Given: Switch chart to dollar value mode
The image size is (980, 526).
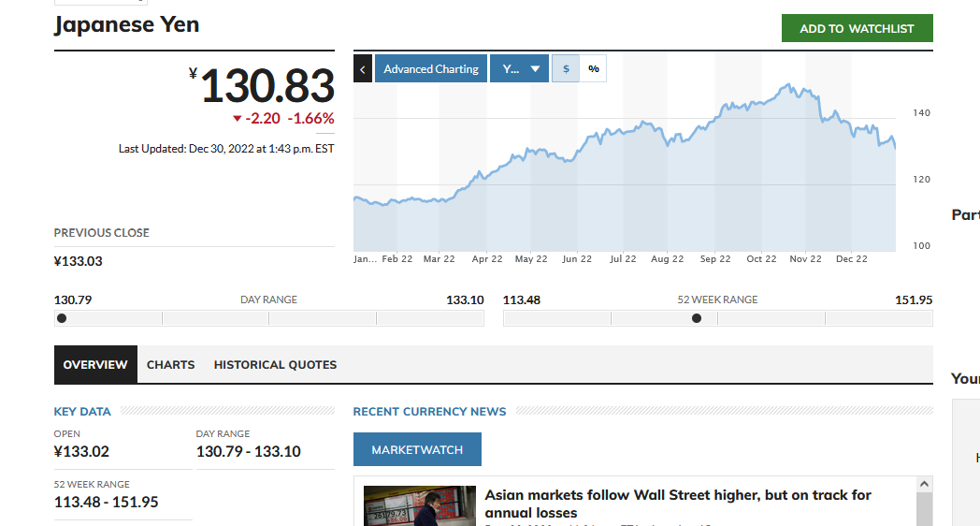Looking at the screenshot, I should (x=566, y=69).
